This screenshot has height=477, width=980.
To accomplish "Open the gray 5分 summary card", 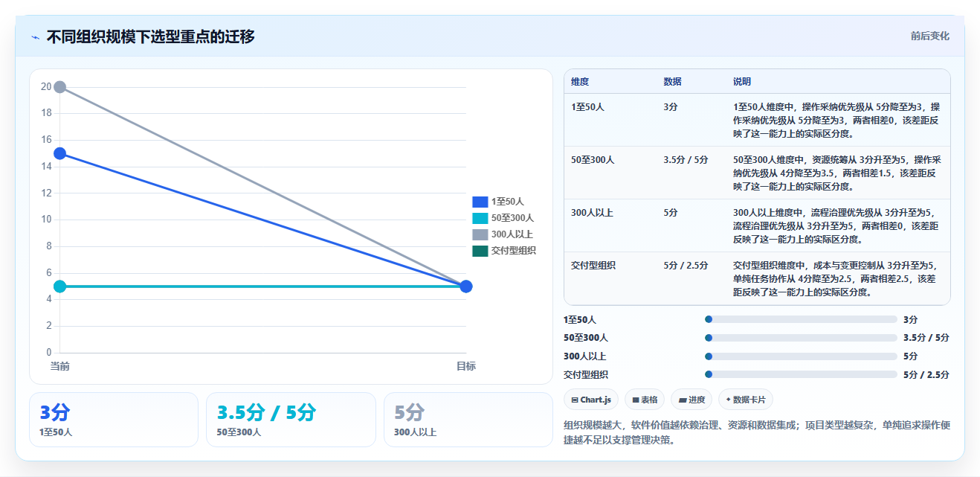I will 468,420.
